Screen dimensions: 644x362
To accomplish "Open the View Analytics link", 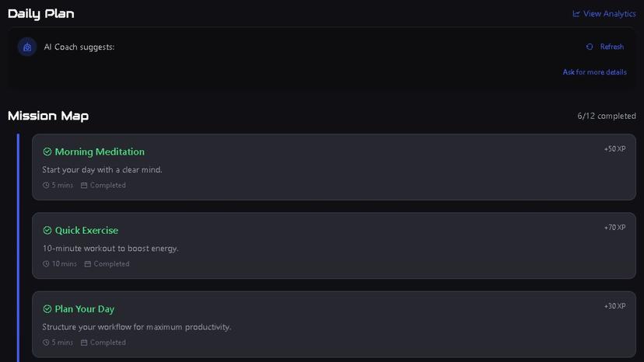I will click(x=609, y=13).
